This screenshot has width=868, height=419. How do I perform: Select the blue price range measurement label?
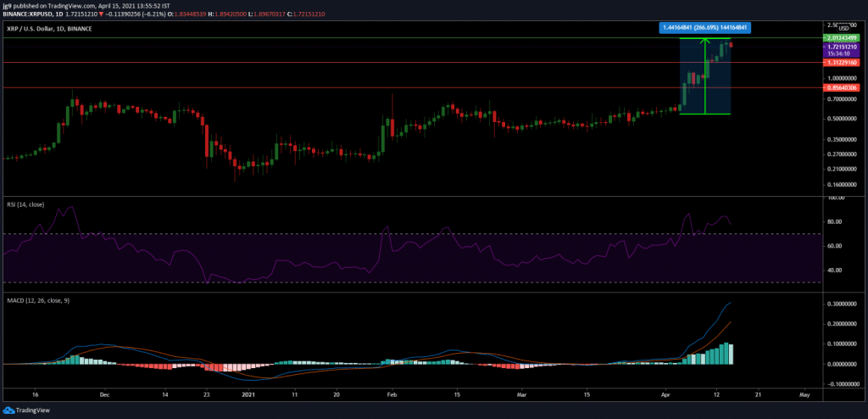point(705,28)
